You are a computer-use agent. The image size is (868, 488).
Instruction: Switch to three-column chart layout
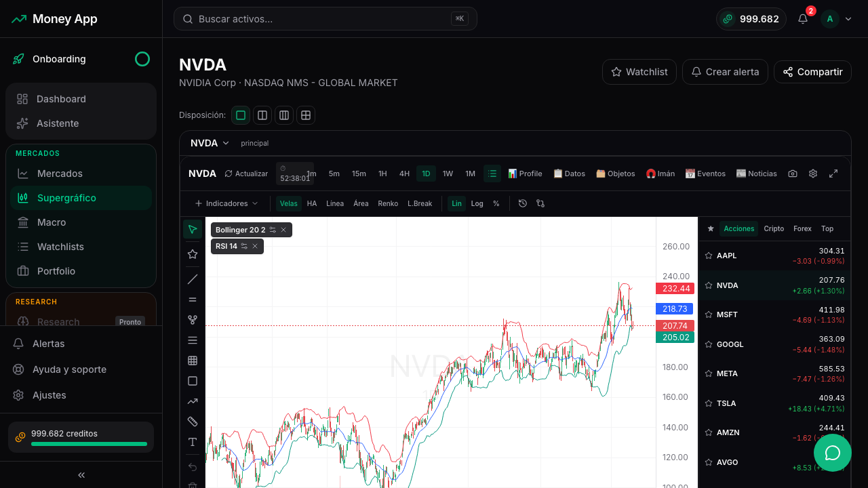point(284,115)
